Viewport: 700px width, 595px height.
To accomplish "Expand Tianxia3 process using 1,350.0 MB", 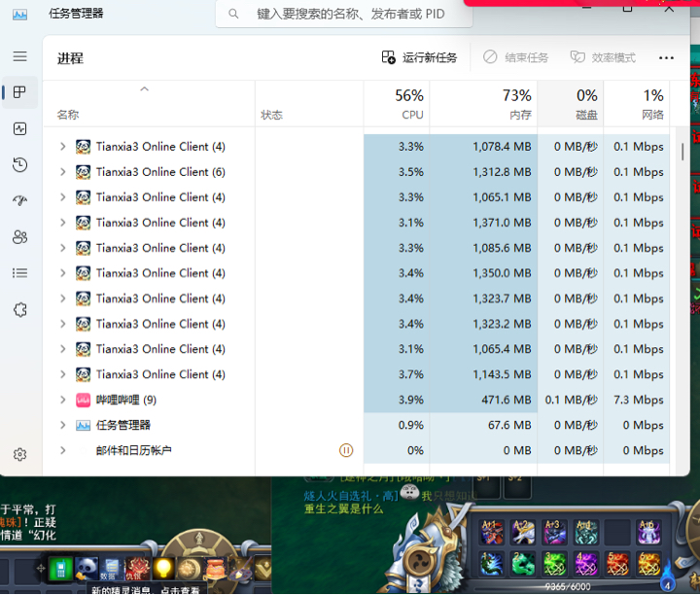I will (x=63, y=273).
